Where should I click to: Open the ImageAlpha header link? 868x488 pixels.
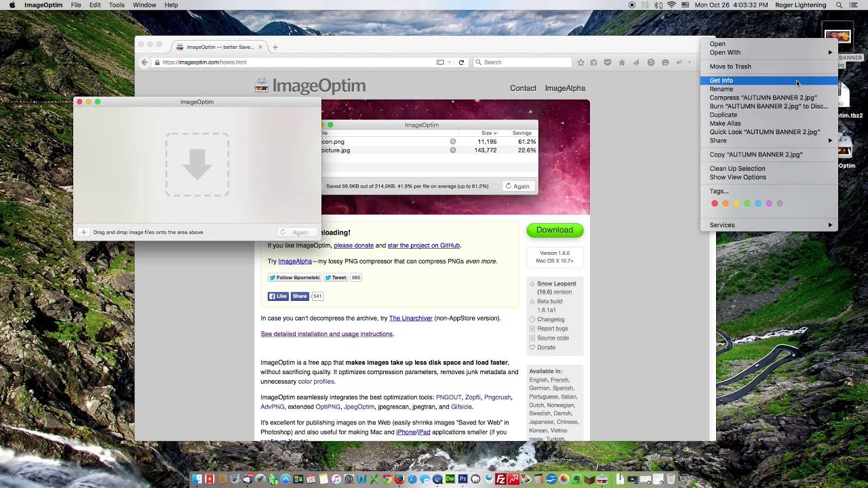(565, 88)
